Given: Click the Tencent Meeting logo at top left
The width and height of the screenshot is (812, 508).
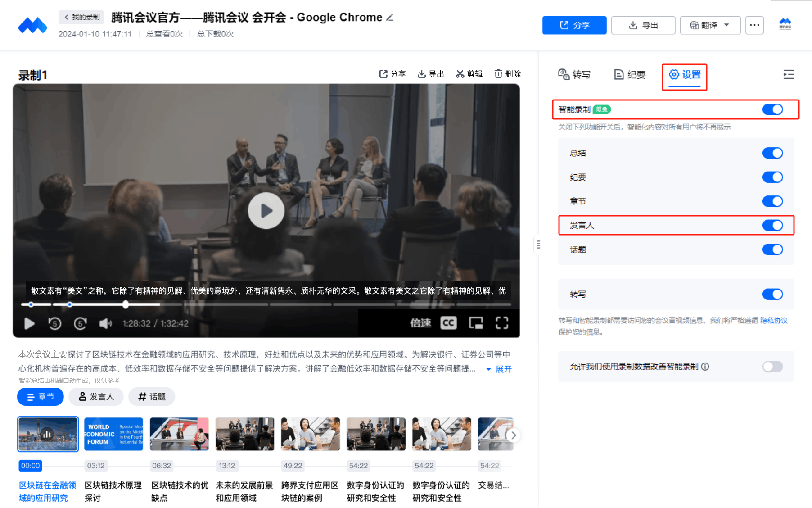Looking at the screenshot, I should tap(32, 25).
